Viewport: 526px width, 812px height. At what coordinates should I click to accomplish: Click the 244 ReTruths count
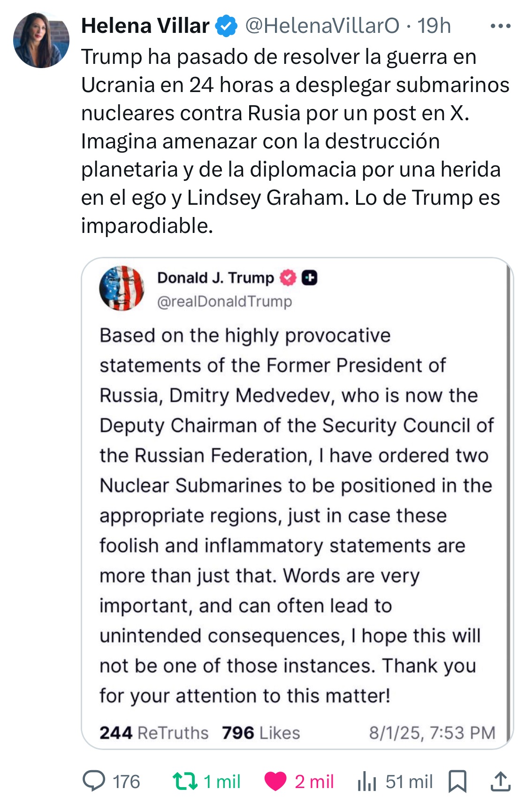pyautogui.click(x=154, y=733)
